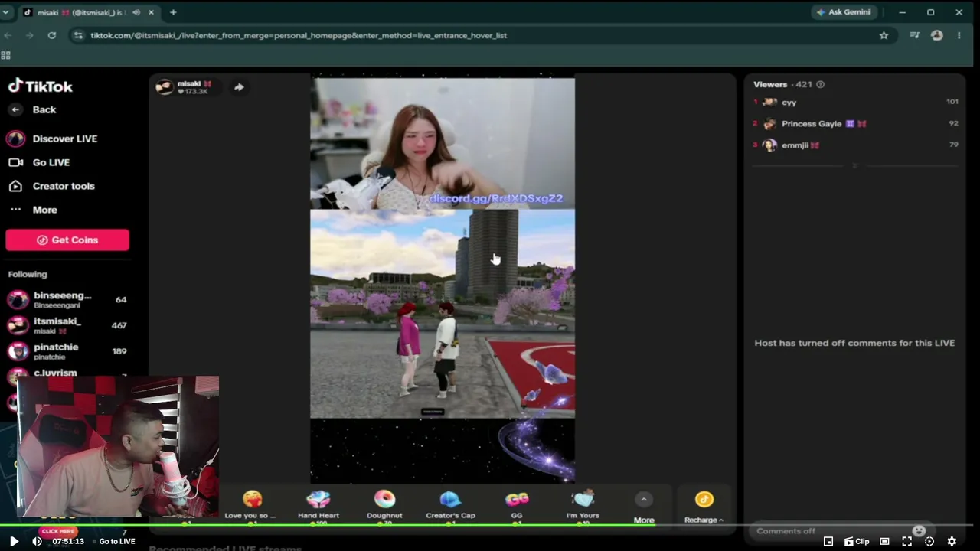Open binseeengani's live stream from Following
The width and height of the screenshot is (980, 551).
pyautogui.click(x=67, y=299)
